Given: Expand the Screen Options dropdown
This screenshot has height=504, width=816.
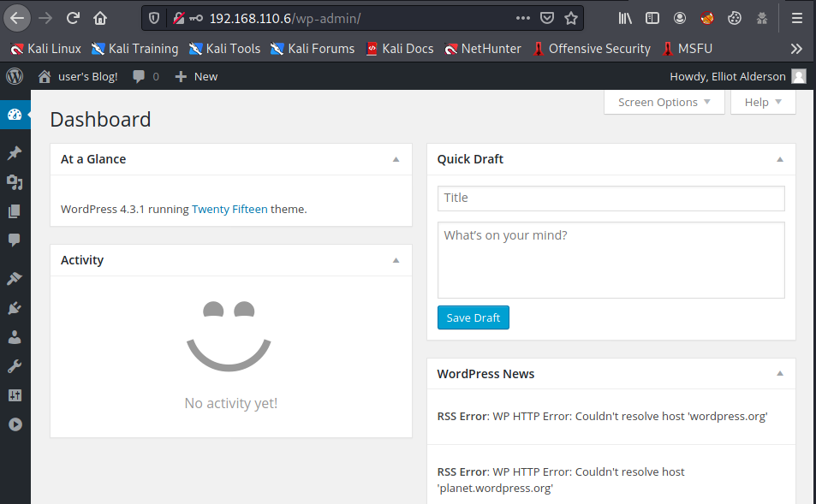Looking at the screenshot, I should tap(664, 102).
